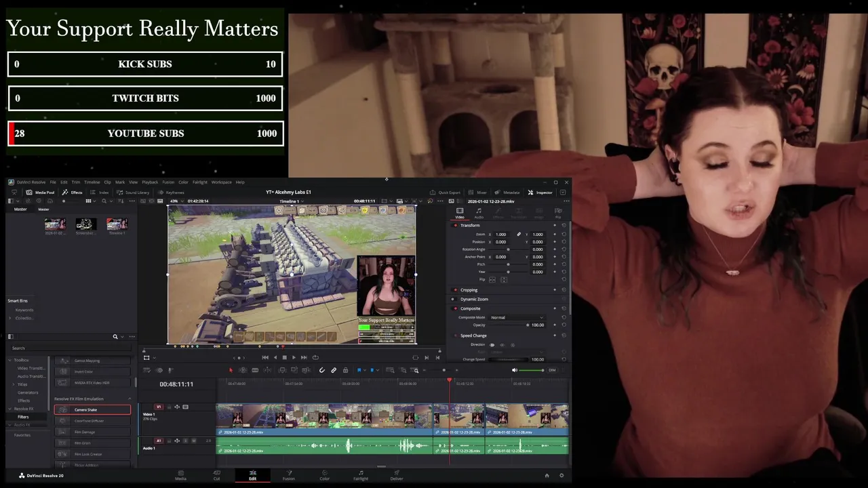Open the Sound Library panel
The image size is (868, 488).
[x=133, y=192]
